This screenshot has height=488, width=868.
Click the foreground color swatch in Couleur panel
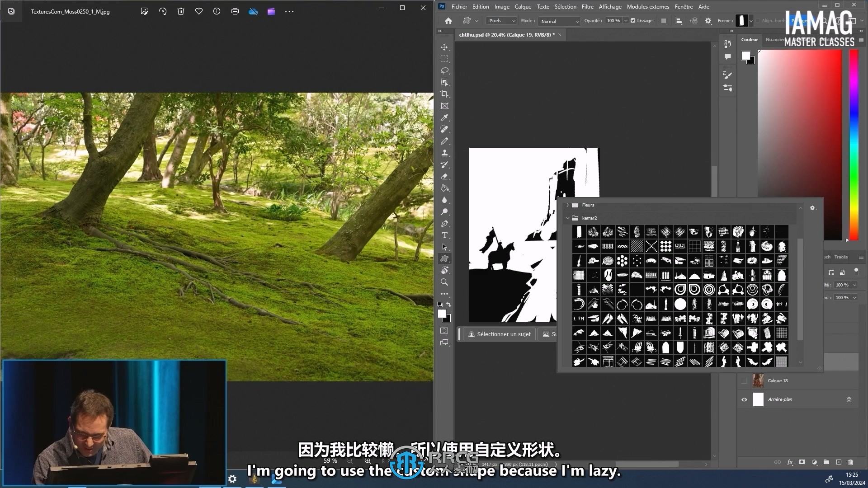(745, 56)
